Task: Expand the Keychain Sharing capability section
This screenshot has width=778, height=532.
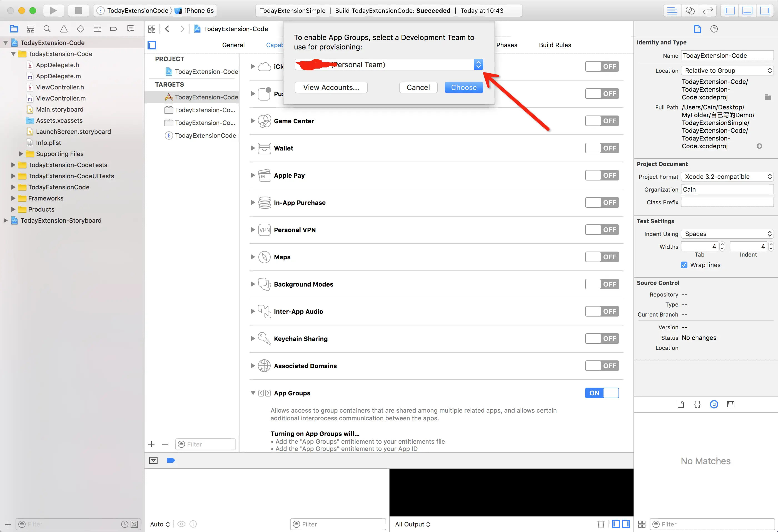Action: [x=253, y=338]
